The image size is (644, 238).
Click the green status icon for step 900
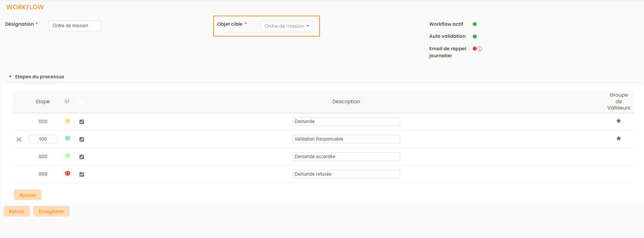[x=67, y=156]
